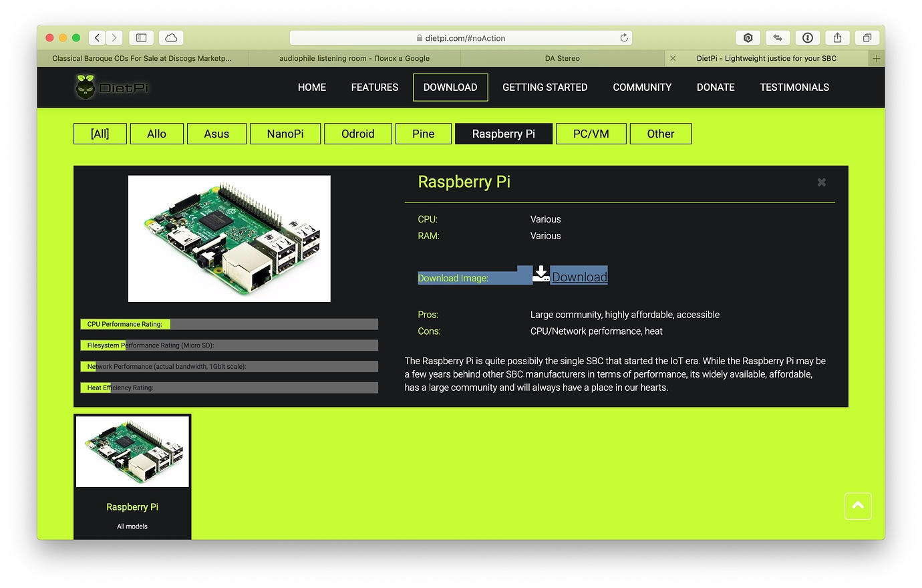
Task: Switch to audiophile listening room Google tab
Action: click(x=354, y=59)
